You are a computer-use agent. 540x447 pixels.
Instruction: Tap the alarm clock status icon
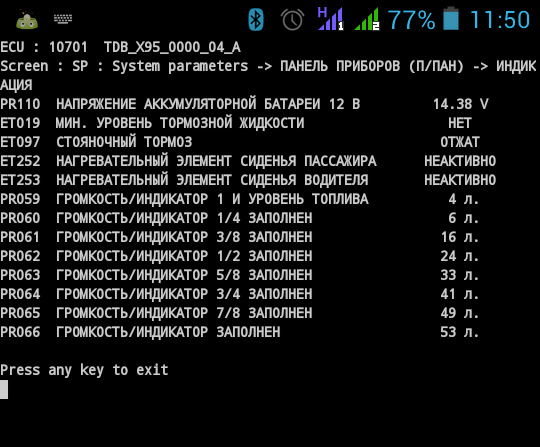pos(292,20)
